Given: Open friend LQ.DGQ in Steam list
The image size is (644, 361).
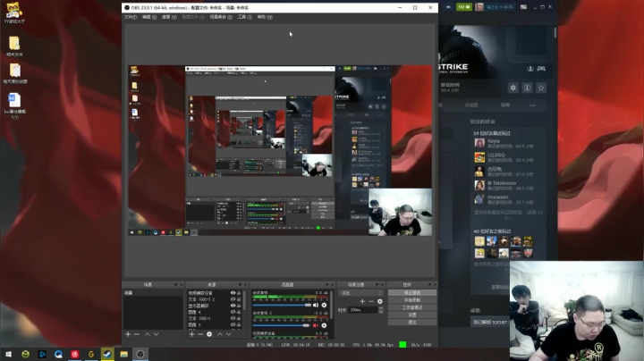Looking at the screenshot, I should (504, 157).
